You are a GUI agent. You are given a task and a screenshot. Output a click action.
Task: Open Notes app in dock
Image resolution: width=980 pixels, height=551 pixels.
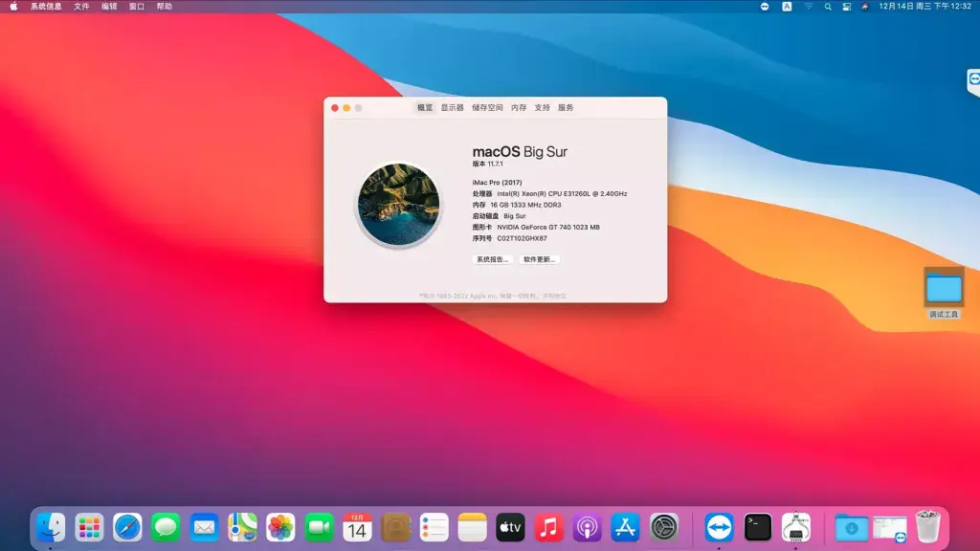coord(473,528)
